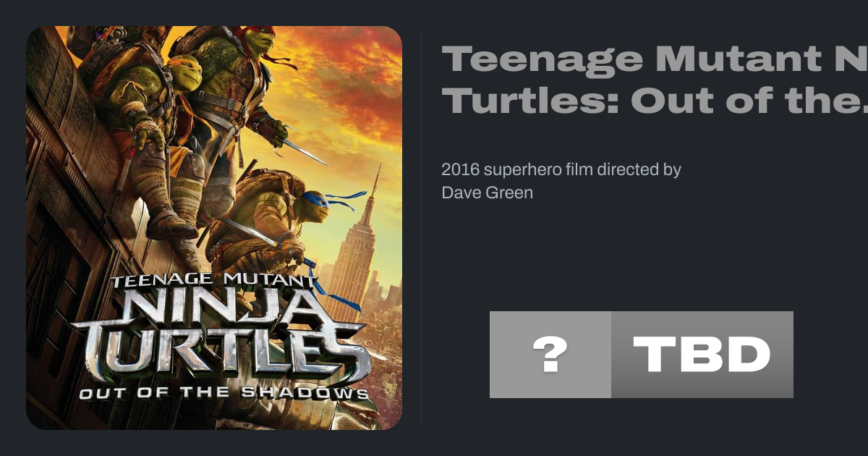
Task: Click "TEENAGE MUTANT" text on the poster
Action: tap(213, 279)
